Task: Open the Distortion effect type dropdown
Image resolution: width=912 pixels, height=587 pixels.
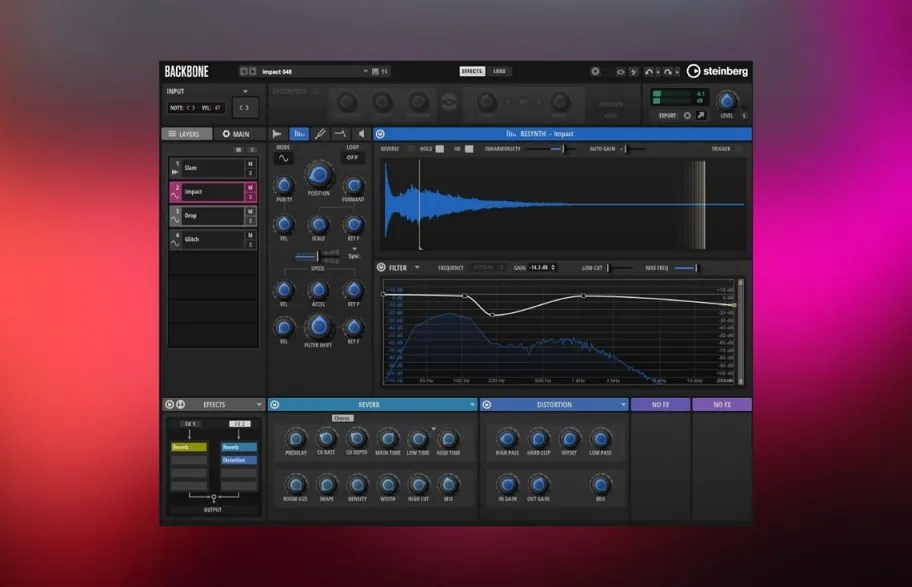Action: pyautogui.click(x=624, y=404)
